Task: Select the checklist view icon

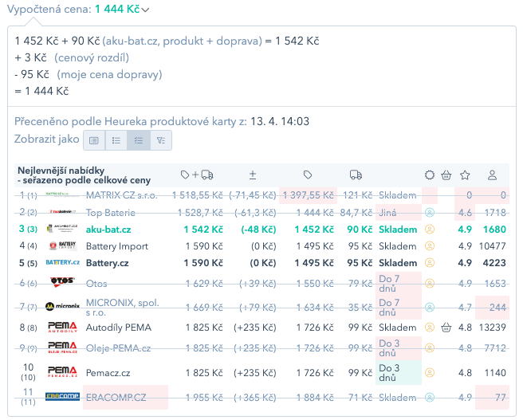Action: click(x=139, y=140)
